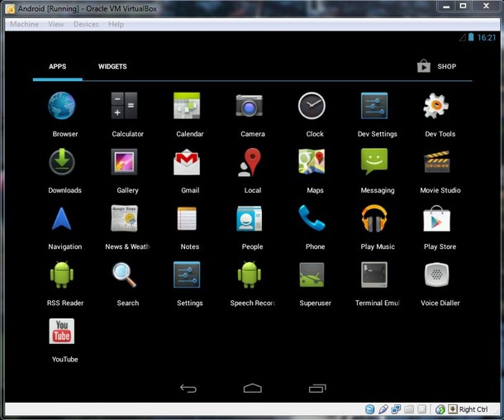
Task: Open the Clock app
Action: pos(311,106)
